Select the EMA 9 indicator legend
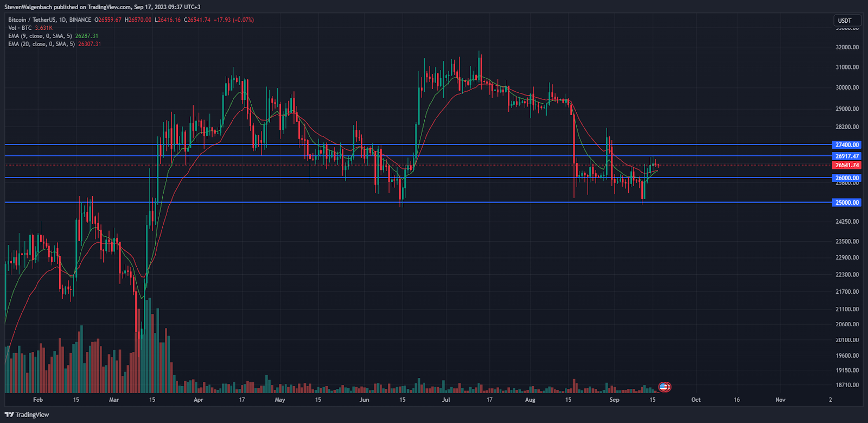This screenshot has width=868, height=423. pyautogui.click(x=40, y=36)
